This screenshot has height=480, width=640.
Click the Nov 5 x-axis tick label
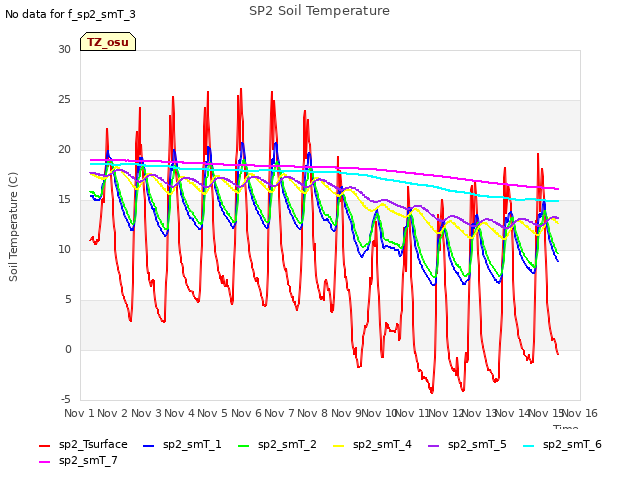(x=212, y=413)
